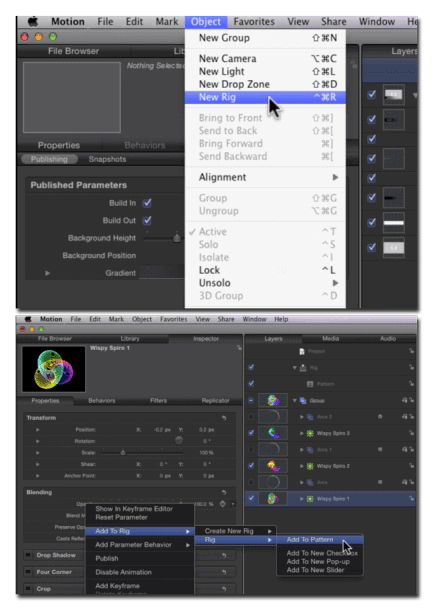This screenshot has width=433, height=610.
Task: Click the Rig object icon in Layers
Action: point(303,368)
